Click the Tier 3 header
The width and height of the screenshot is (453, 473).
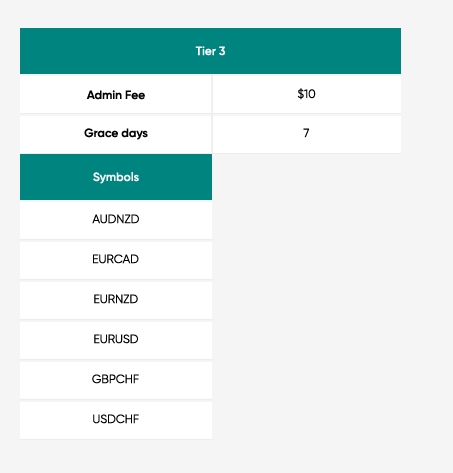coord(210,51)
